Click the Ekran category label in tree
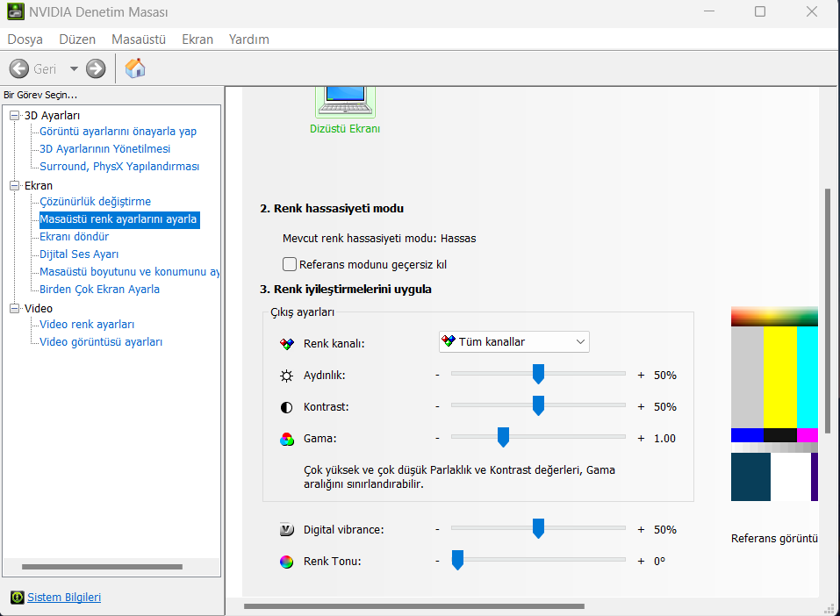Viewport: 840px width, 616px height. 39,185
